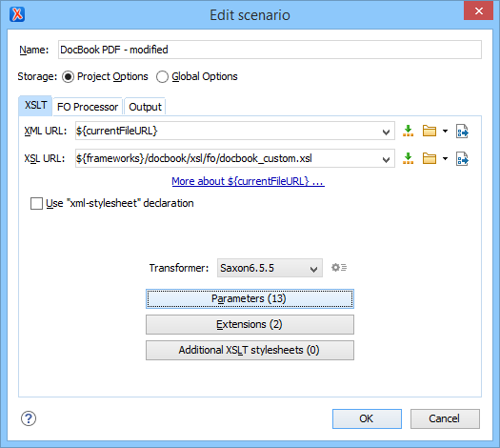Viewport: 500px width, 448px height.
Task: Click the oXygen application icon in title bar
Action: click(17, 14)
